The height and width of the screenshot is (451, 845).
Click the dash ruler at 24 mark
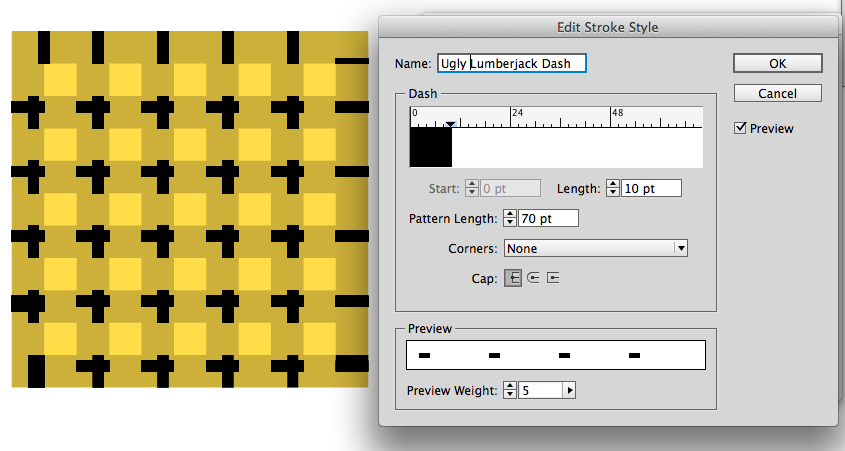(511, 117)
